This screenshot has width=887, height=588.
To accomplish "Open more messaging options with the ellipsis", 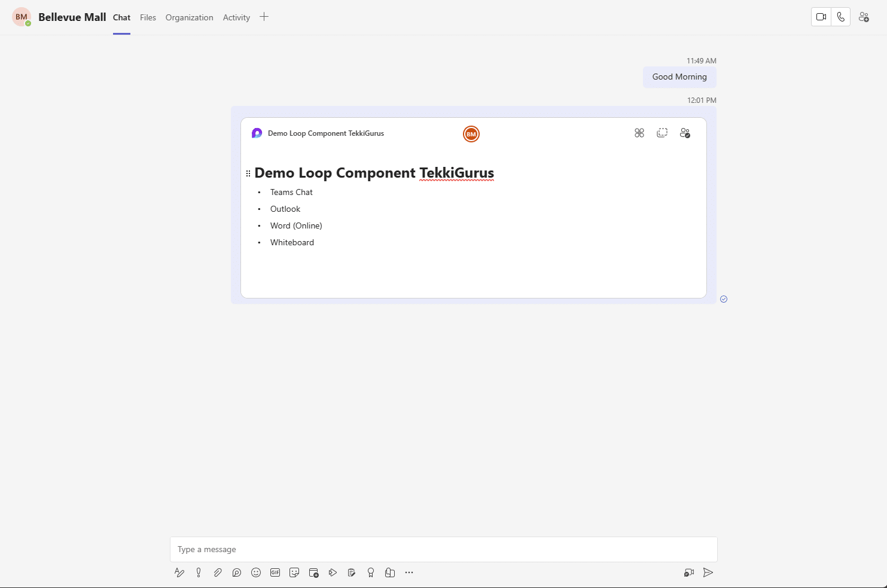I will click(409, 572).
